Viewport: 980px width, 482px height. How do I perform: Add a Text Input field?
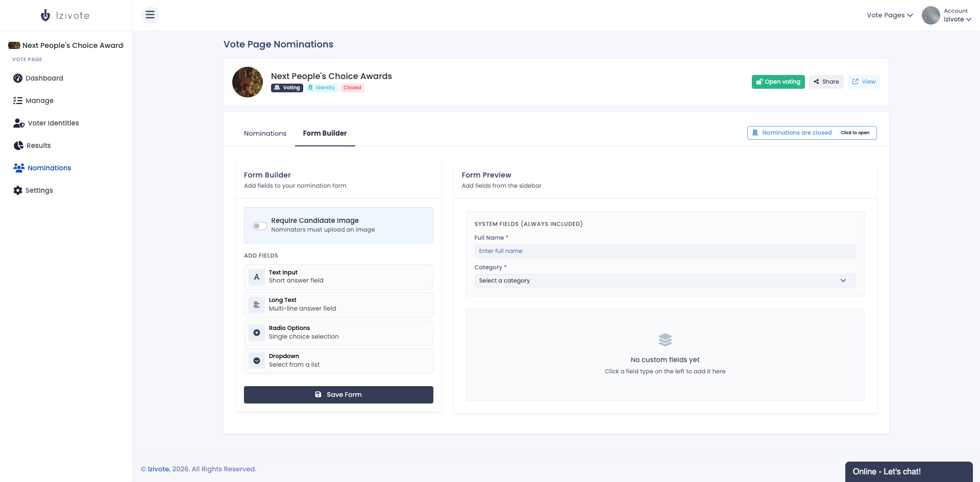[338, 277]
